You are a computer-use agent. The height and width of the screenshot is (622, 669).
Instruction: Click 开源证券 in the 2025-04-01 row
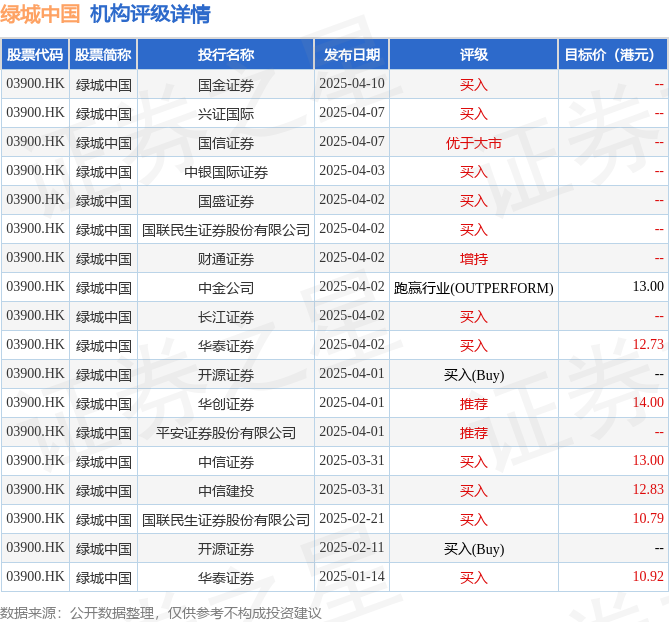point(226,375)
